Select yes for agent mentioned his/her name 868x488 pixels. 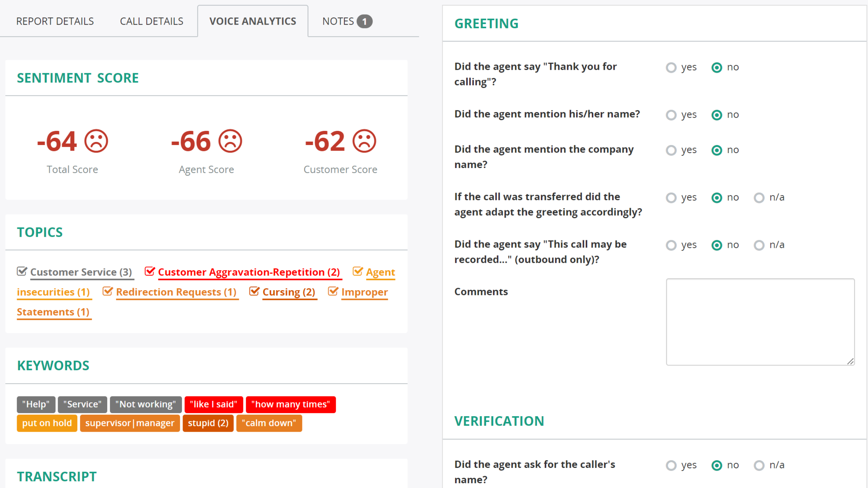point(671,115)
